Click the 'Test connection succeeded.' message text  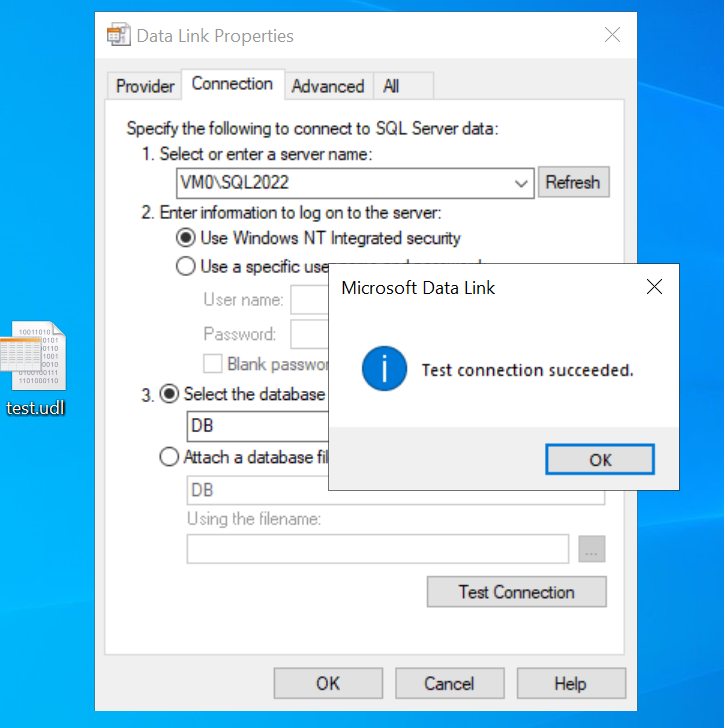(x=527, y=370)
